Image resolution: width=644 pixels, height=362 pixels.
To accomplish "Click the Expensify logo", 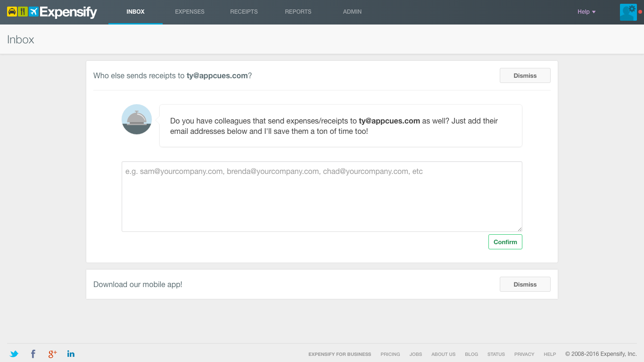I will (x=52, y=12).
